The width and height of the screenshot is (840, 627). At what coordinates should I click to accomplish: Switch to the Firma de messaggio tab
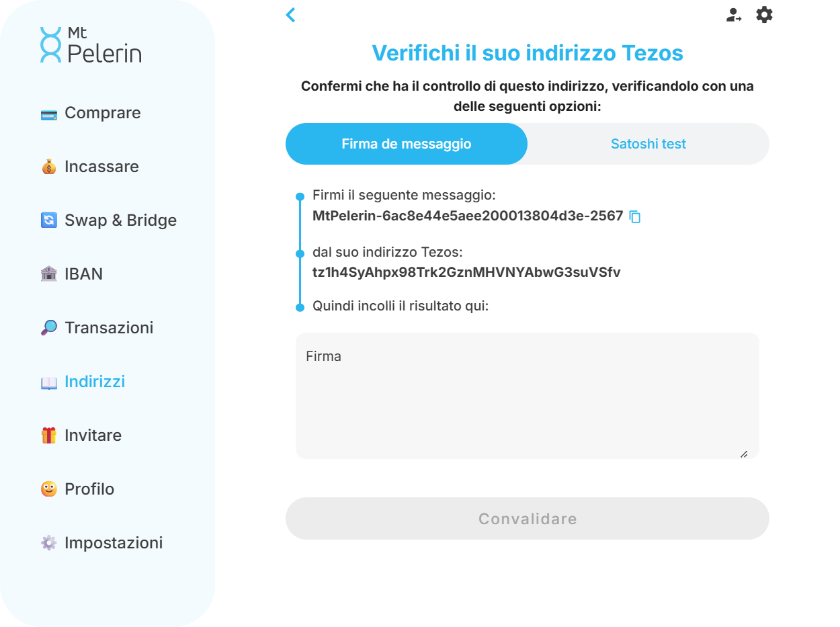tap(407, 144)
